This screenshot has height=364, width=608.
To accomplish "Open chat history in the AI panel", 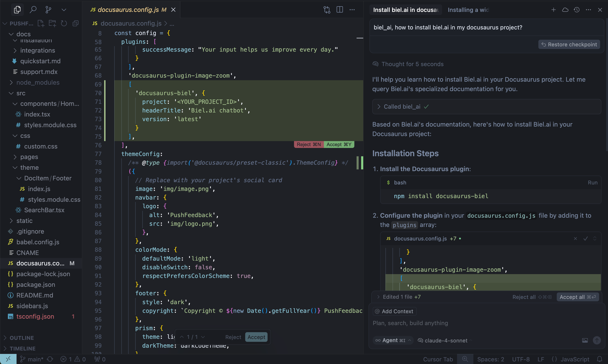I will coord(577,10).
